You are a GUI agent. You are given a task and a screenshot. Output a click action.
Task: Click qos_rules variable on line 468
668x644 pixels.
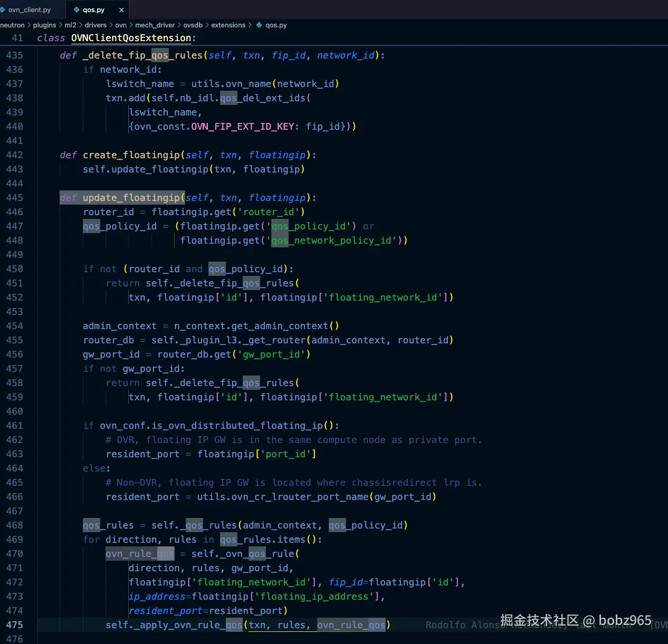(108, 525)
